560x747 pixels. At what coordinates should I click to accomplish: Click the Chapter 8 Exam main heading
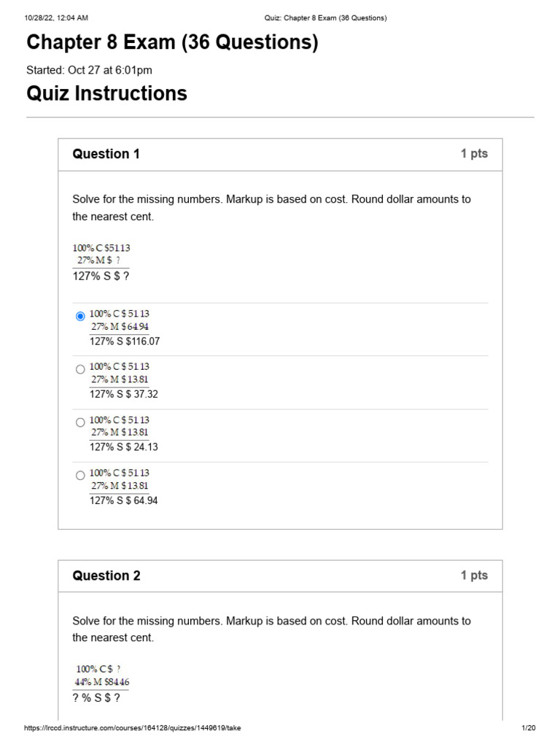pos(172,43)
